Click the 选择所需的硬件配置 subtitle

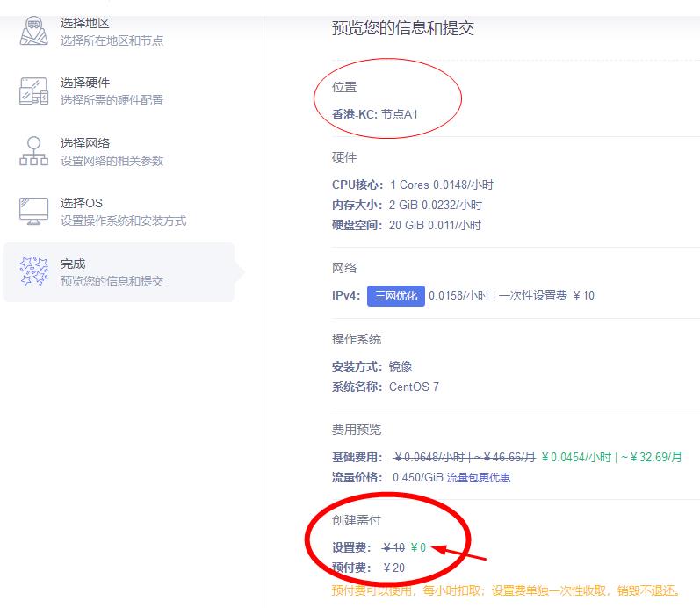pyautogui.click(x=112, y=100)
